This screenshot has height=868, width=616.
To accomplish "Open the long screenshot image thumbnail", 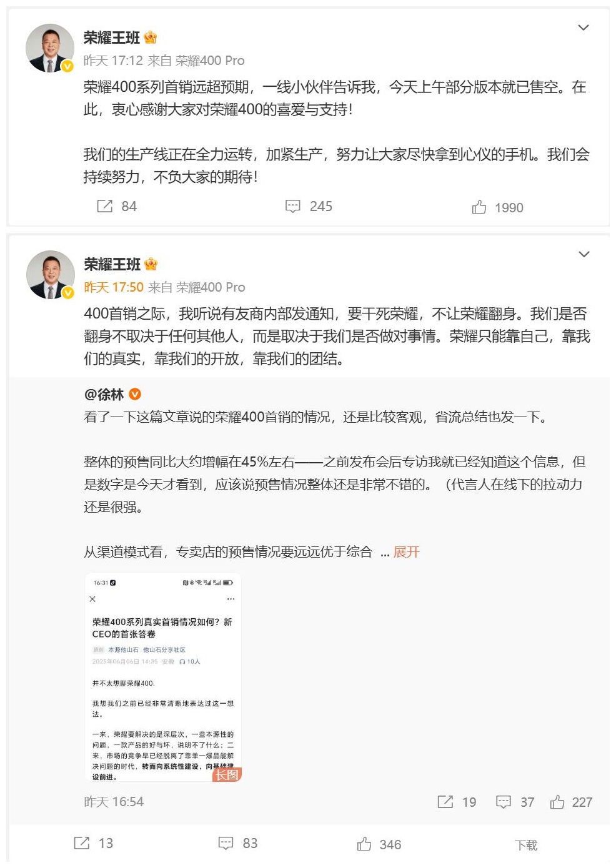I will [x=163, y=677].
